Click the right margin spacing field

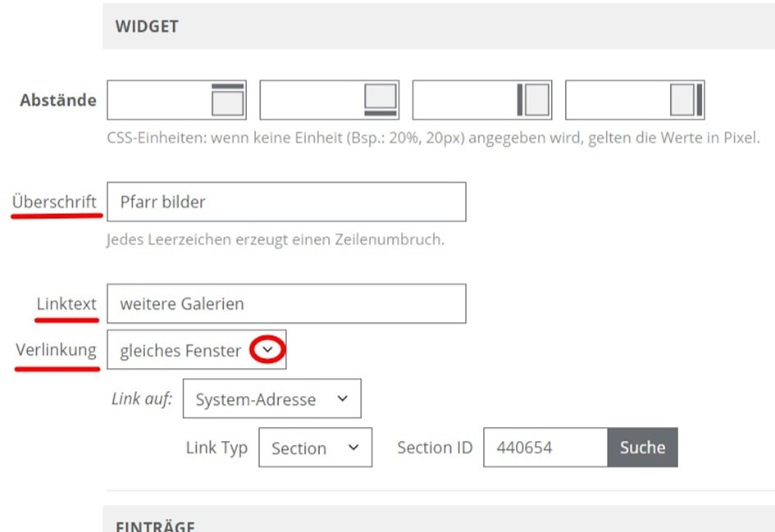click(635, 100)
